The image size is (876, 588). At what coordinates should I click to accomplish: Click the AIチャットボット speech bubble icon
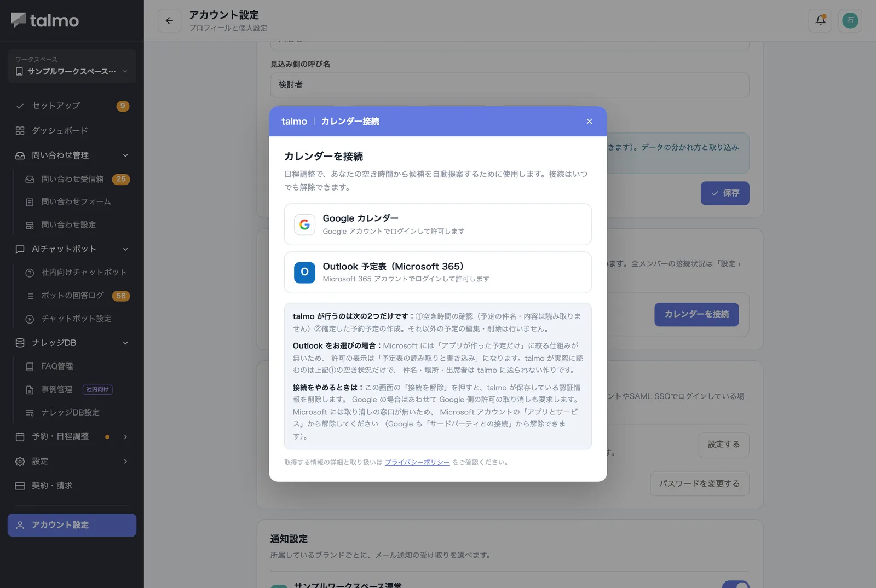click(x=20, y=249)
